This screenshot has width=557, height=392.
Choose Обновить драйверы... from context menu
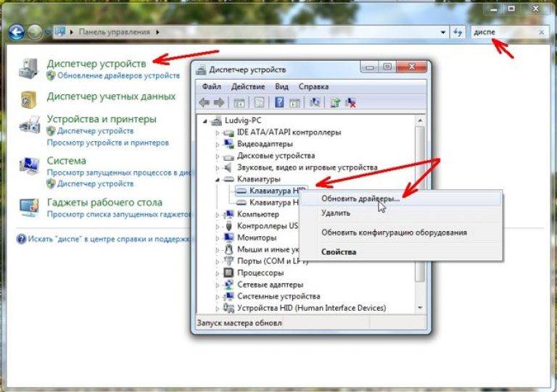tap(400, 199)
